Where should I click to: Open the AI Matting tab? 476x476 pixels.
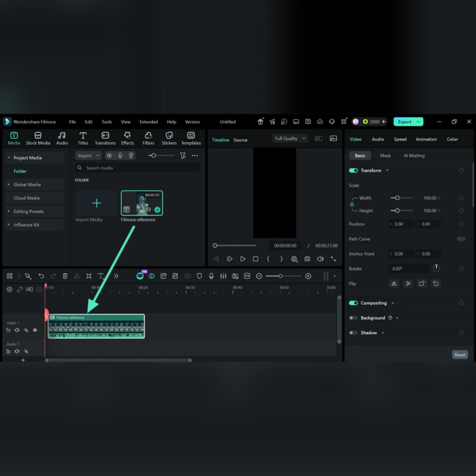414,156
